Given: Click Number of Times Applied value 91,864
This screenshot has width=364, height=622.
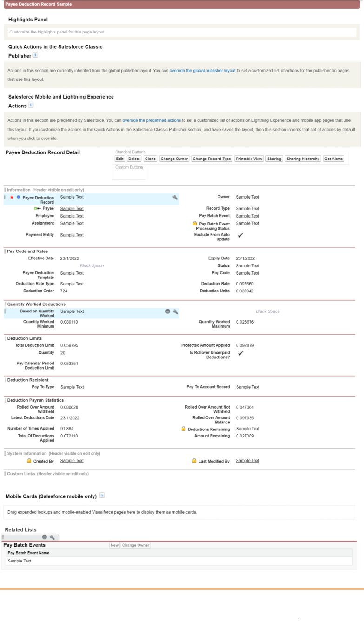Looking at the screenshot, I should [x=67, y=429].
